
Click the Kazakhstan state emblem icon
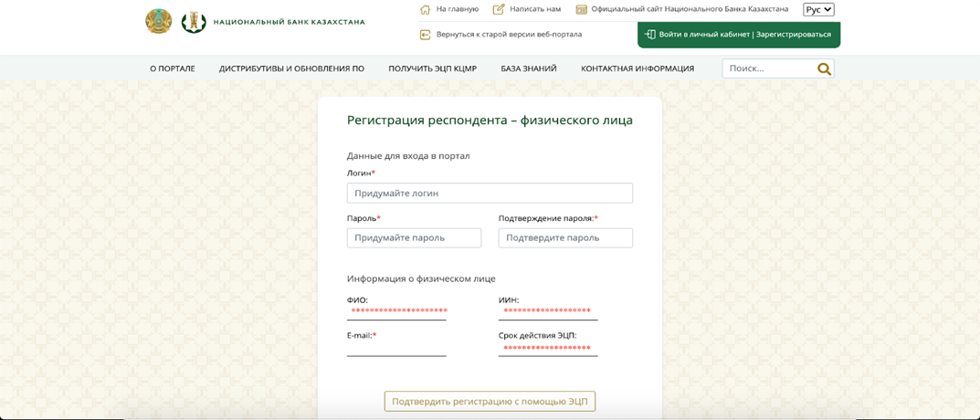[158, 21]
